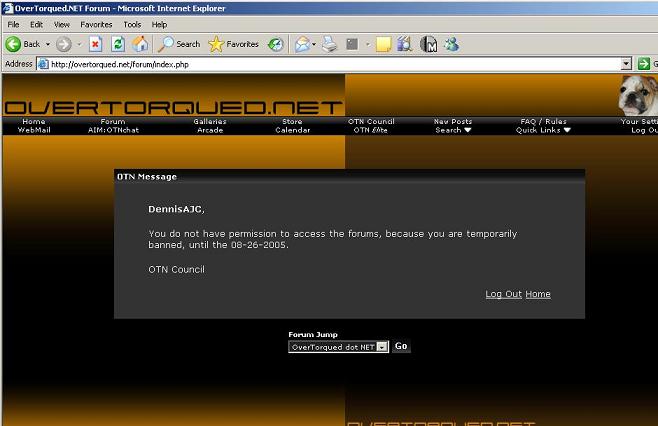
Task: Expand the Forward history dropdown arrow
Action: 79,44
